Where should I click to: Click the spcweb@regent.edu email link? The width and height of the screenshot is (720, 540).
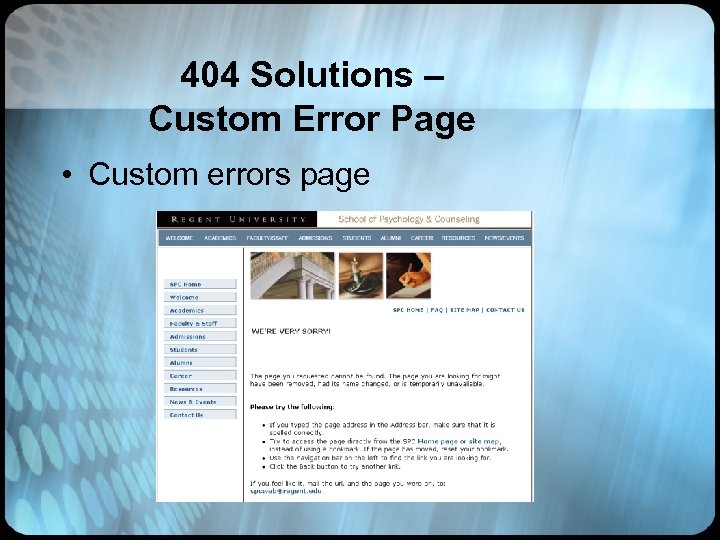(286, 491)
